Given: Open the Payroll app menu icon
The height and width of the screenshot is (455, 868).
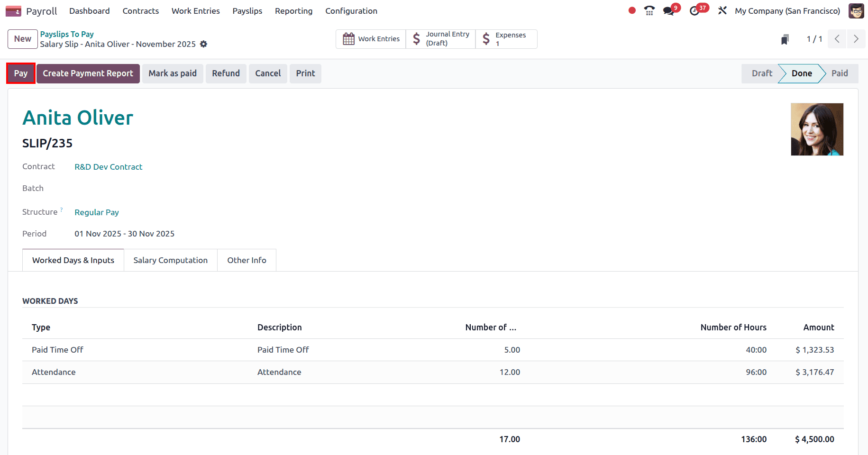Looking at the screenshot, I should (13, 10).
